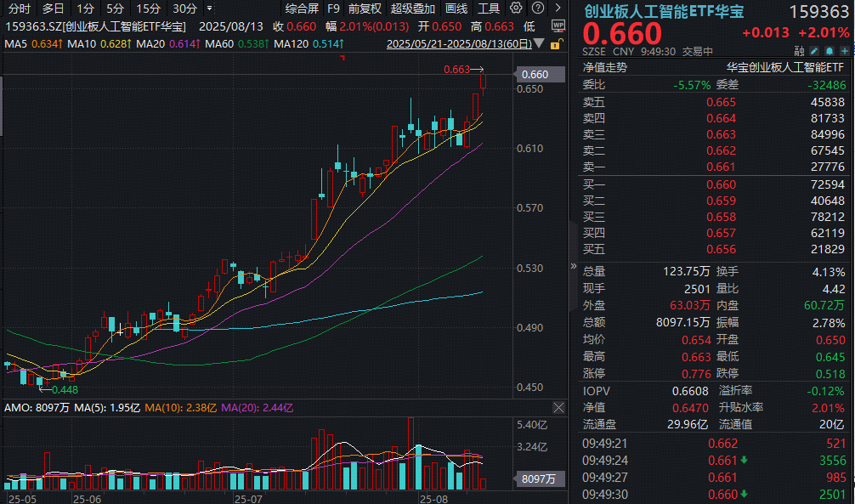Open the 画线 drawing tools
This screenshot has height=504, width=855.
point(456,8)
